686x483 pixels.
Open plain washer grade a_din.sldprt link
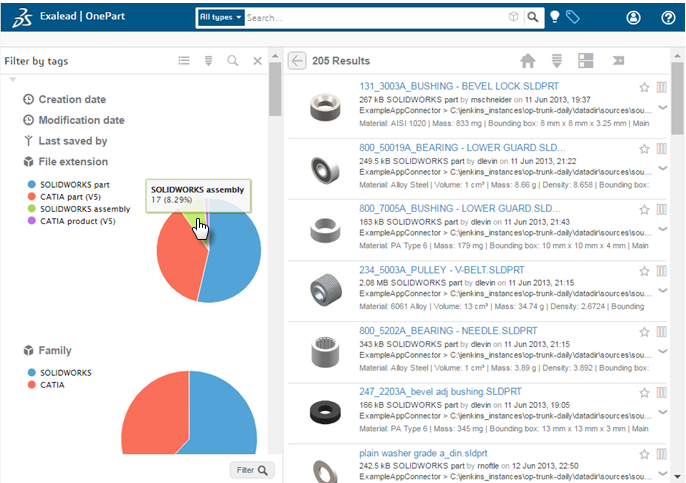pos(423,453)
